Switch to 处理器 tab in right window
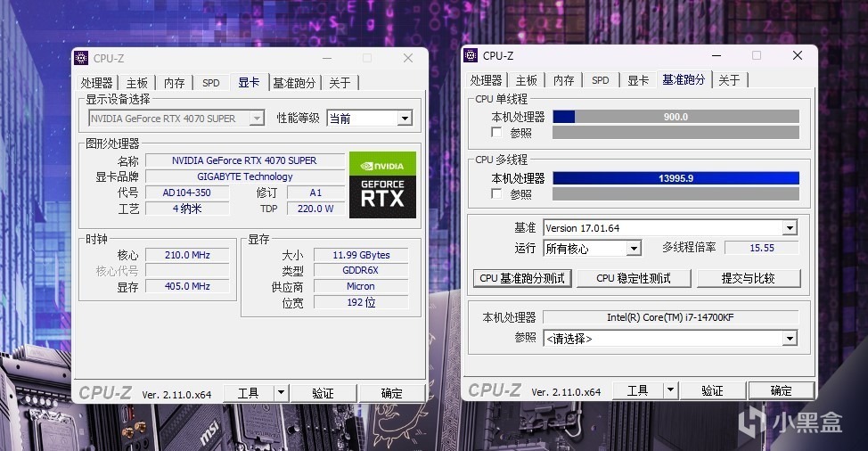 point(486,80)
